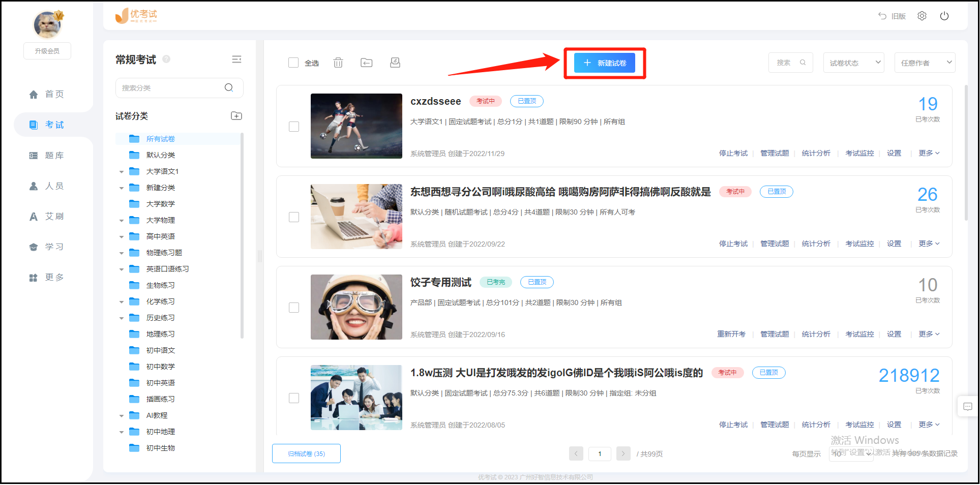Open the soccer players thumbnail of cxzdsseee
The height and width of the screenshot is (485, 980).
(357, 126)
